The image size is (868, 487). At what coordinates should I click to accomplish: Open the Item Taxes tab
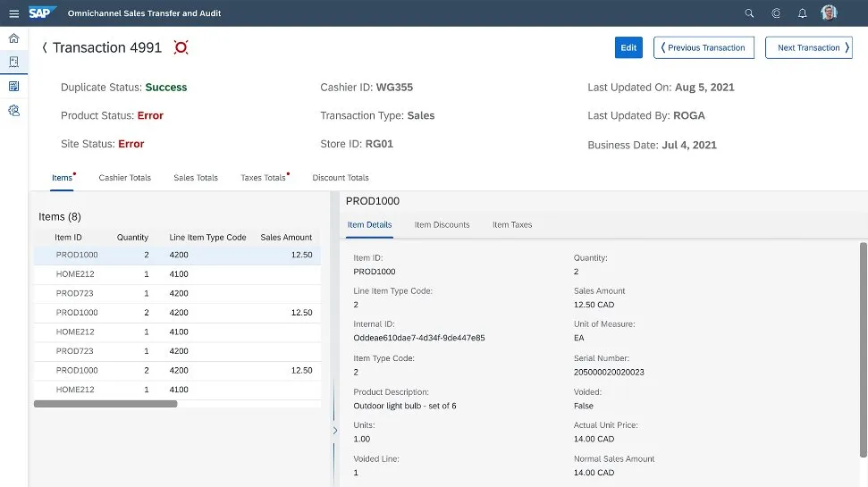click(512, 225)
